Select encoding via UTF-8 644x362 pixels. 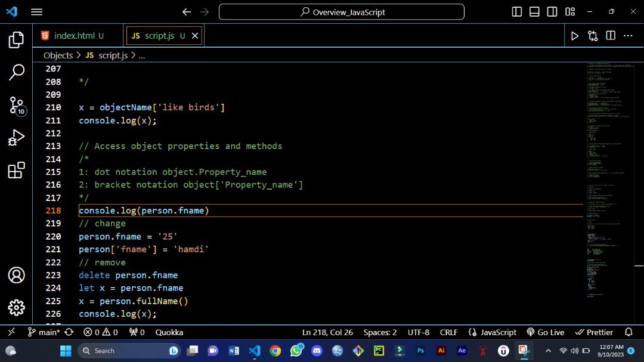(x=419, y=332)
